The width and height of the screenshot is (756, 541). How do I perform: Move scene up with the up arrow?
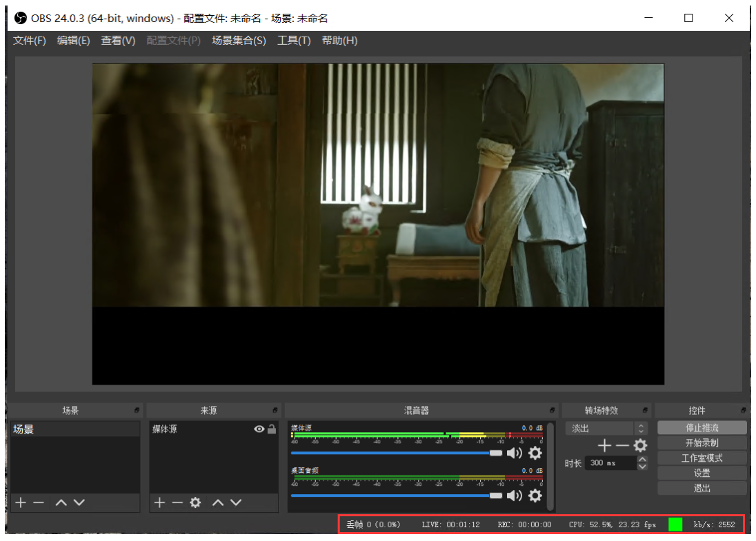point(61,502)
